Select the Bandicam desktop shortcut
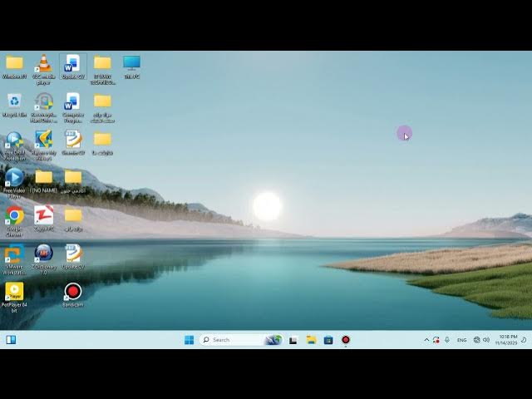Screen dimensions: 532x399 coord(72,295)
